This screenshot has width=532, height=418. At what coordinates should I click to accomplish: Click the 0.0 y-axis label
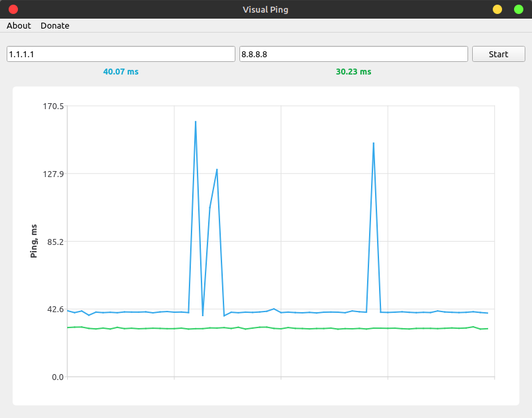pos(57,377)
